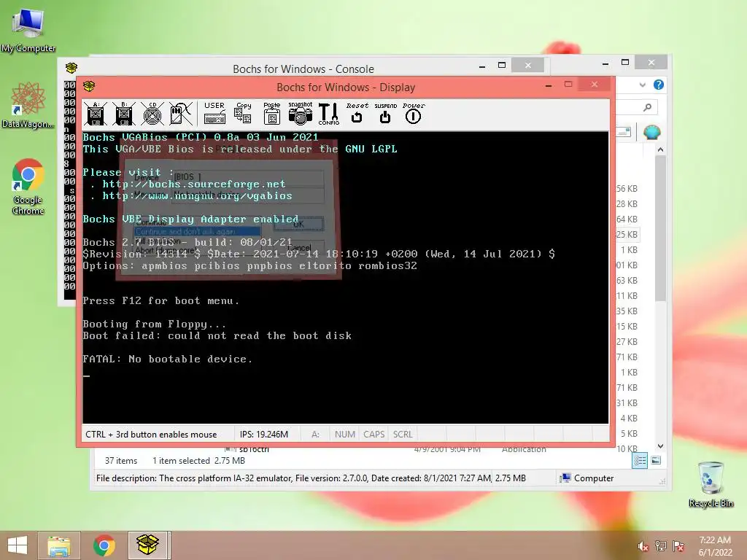The image size is (747, 560).
Task: Click the A: drive status bar indicator
Action: coord(315,435)
